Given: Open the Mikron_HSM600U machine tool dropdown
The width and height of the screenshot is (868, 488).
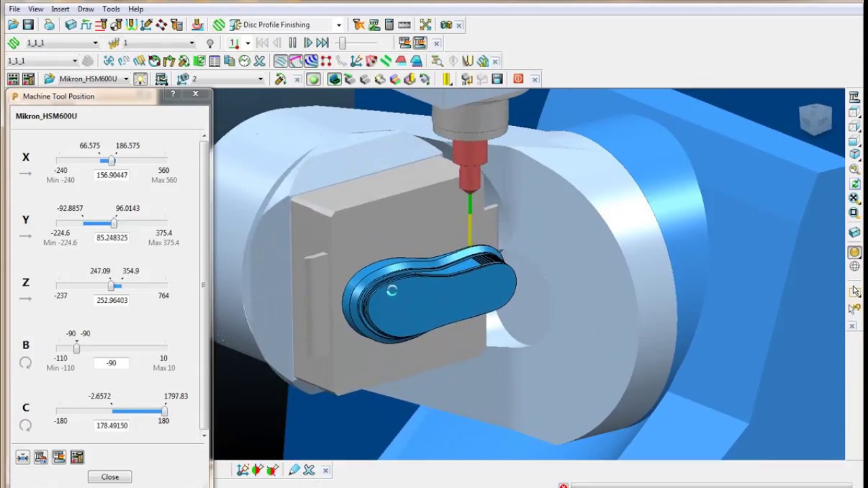Looking at the screenshot, I should point(125,79).
